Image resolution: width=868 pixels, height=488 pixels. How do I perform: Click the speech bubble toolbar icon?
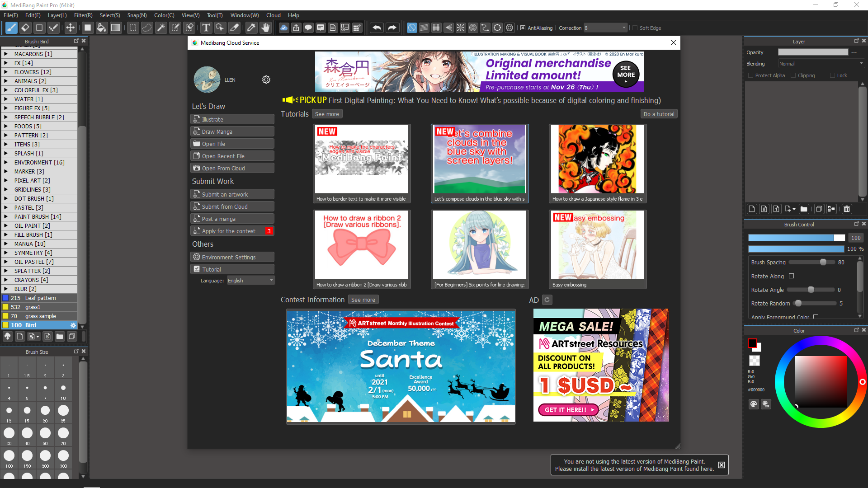[x=308, y=28]
